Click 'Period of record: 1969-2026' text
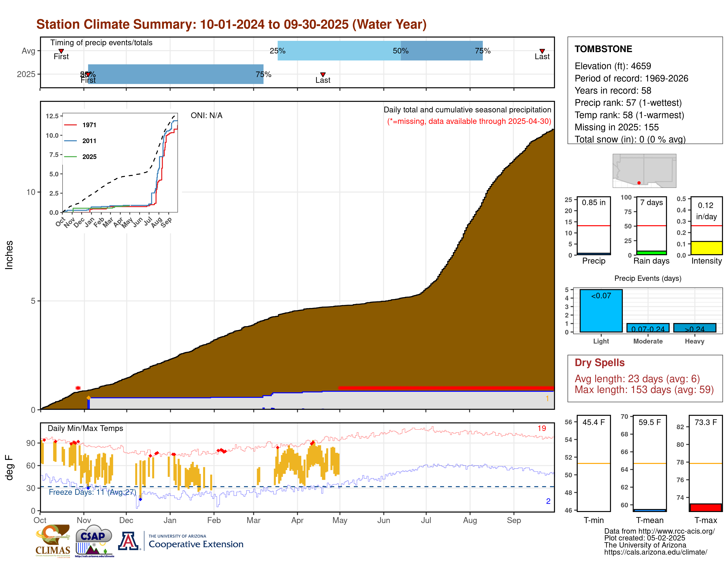 (x=631, y=78)
